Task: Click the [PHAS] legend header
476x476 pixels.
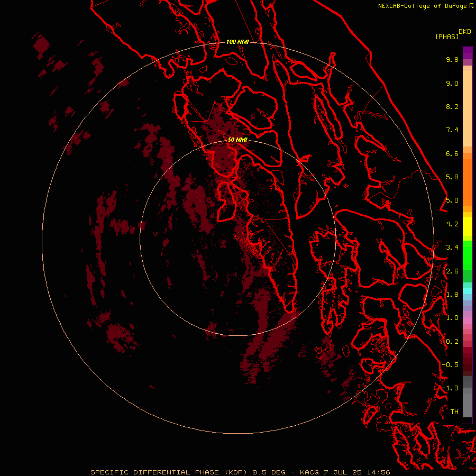Action: [447, 37]
